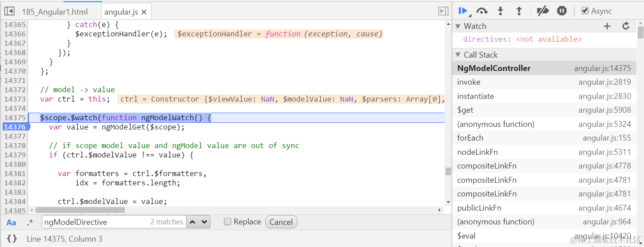Cancel the search bar
The image size is (644, 247).
pos(281,222)
